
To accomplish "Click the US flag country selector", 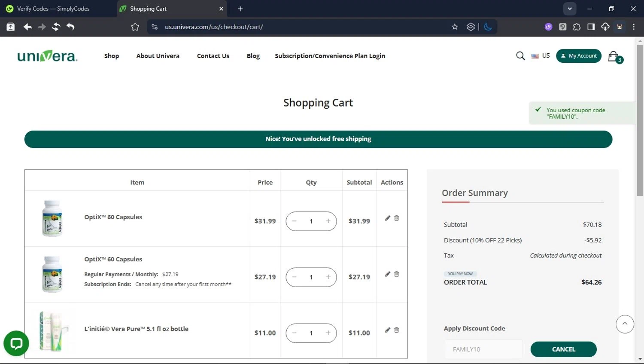I will tap(541, 56).
